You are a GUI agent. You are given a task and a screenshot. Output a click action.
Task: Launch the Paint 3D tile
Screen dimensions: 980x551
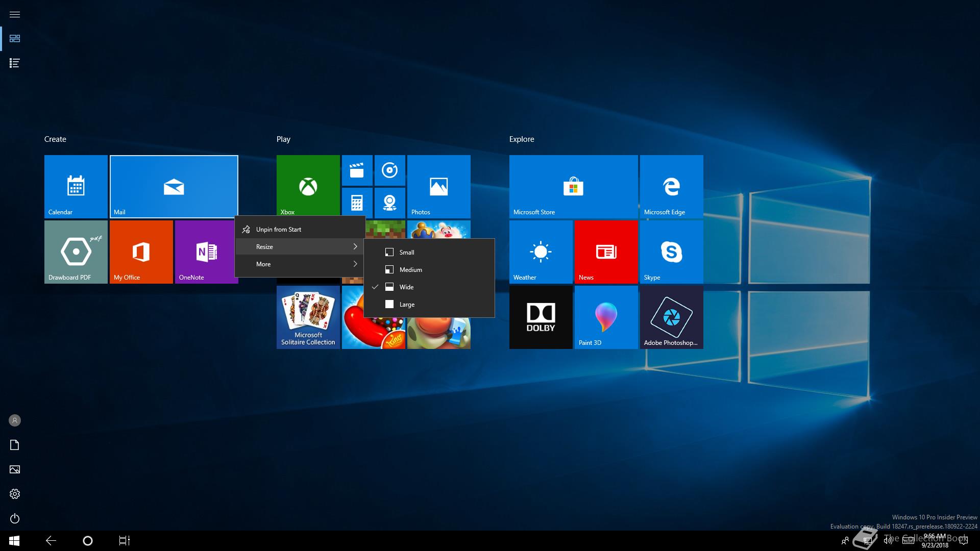click(x=606, y=317)
